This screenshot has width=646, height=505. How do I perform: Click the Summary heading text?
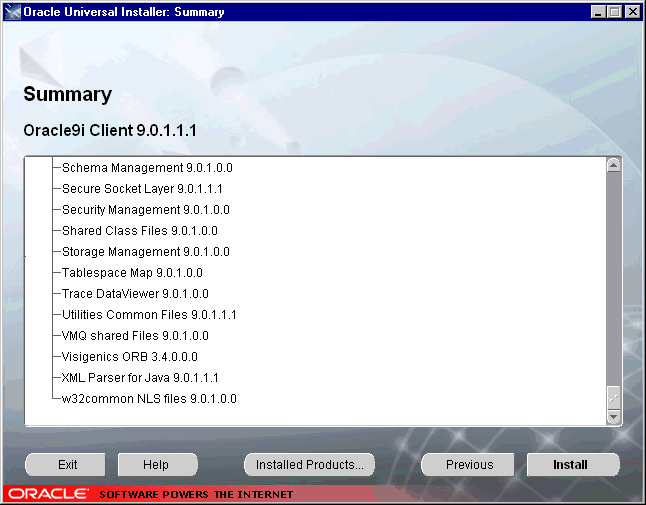point(68,94)
